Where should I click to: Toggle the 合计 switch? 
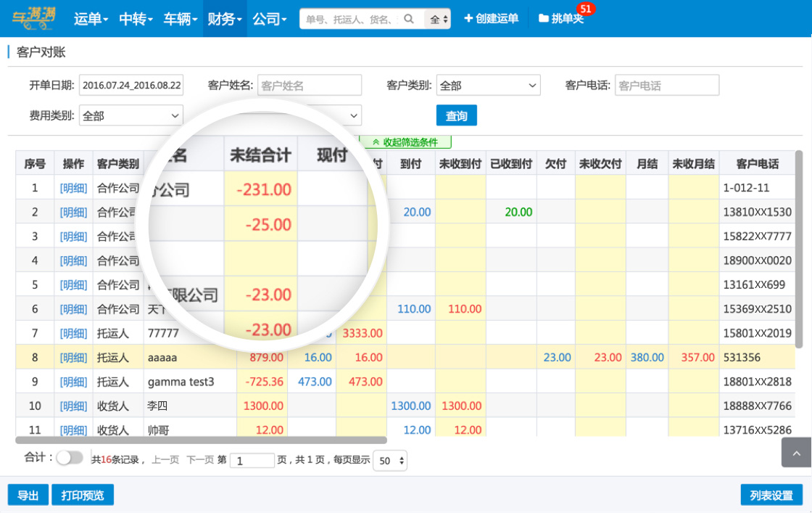point(70,458)
